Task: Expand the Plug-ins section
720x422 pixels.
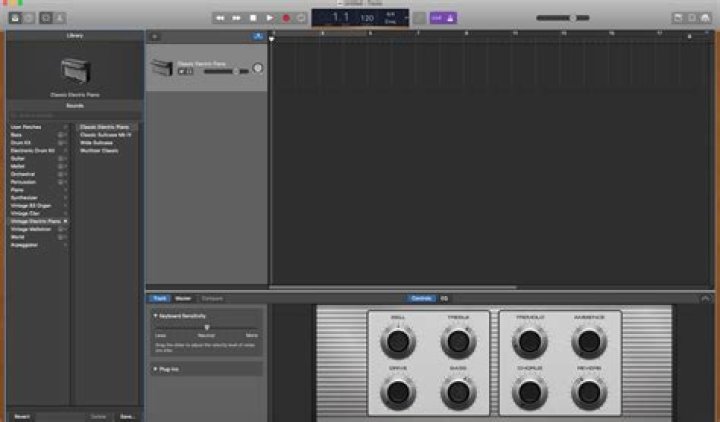Action: 155,369
